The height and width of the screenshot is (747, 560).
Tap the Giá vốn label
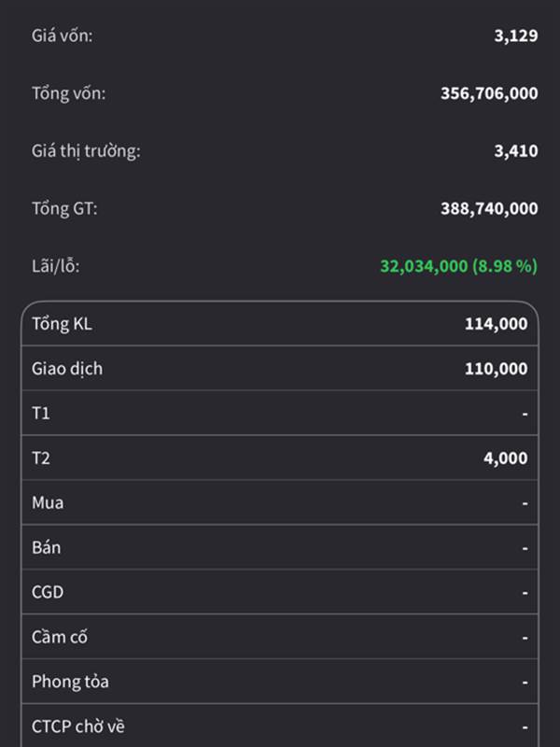(63, 35)
